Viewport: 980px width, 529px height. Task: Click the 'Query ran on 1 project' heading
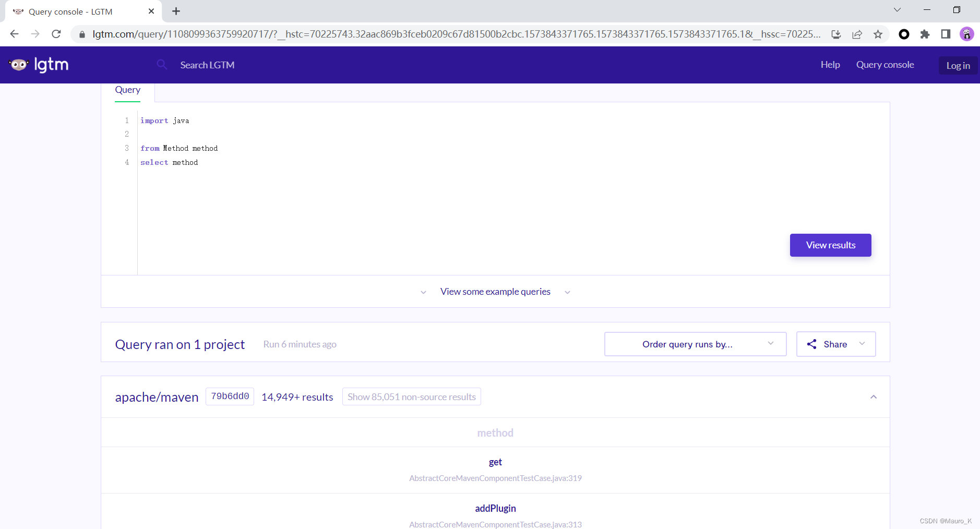180,344
